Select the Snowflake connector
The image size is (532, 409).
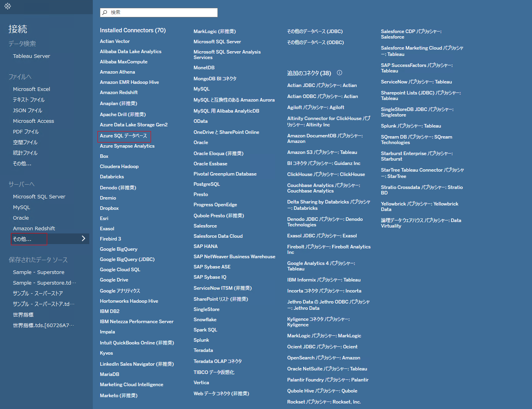pyautogui.click(x=205, y=320)
